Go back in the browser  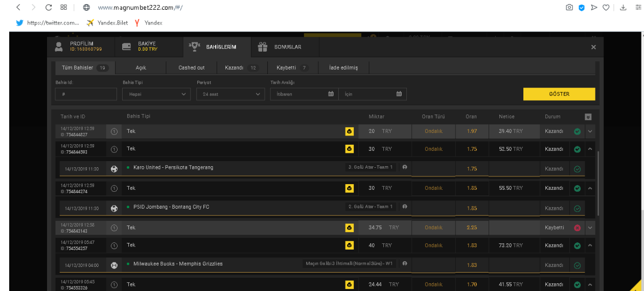tap(18, 7)
